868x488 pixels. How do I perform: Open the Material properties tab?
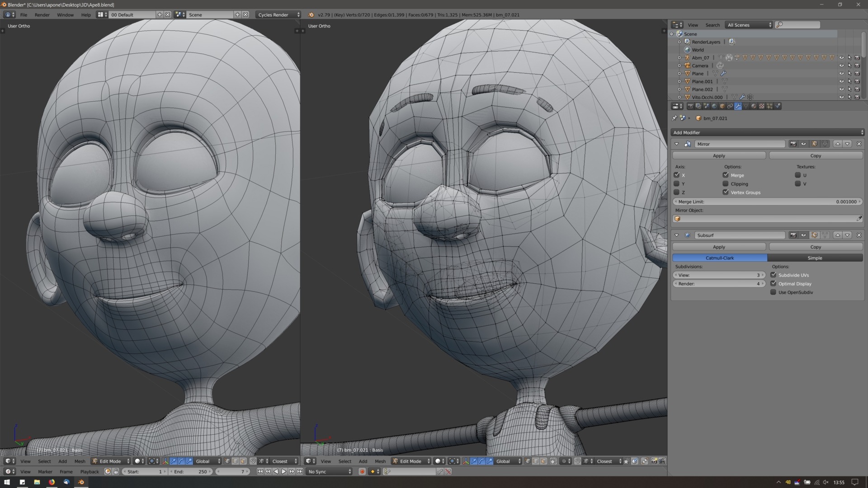pos(754,106)
